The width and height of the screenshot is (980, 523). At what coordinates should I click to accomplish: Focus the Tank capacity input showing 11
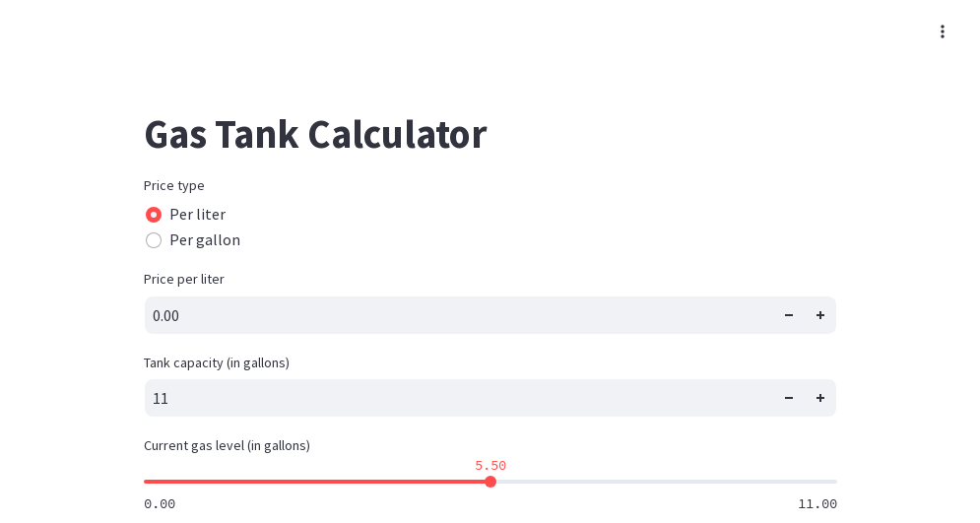453,398
